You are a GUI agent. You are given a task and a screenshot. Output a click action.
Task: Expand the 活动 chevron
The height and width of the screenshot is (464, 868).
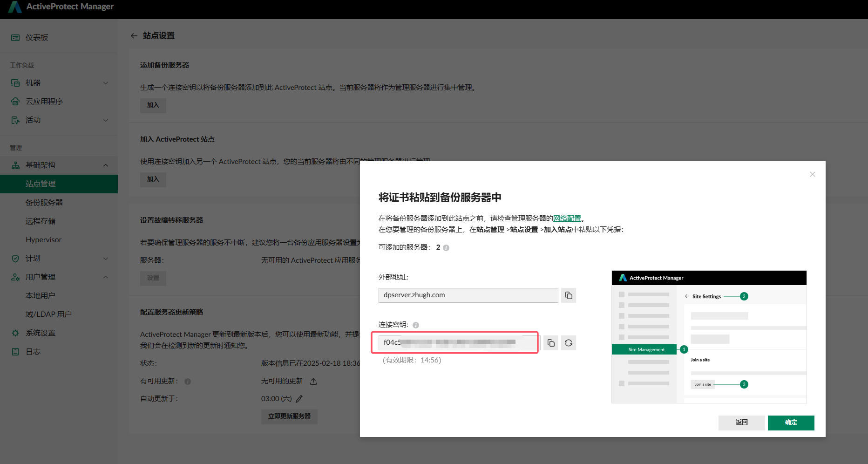pos(106,120)
